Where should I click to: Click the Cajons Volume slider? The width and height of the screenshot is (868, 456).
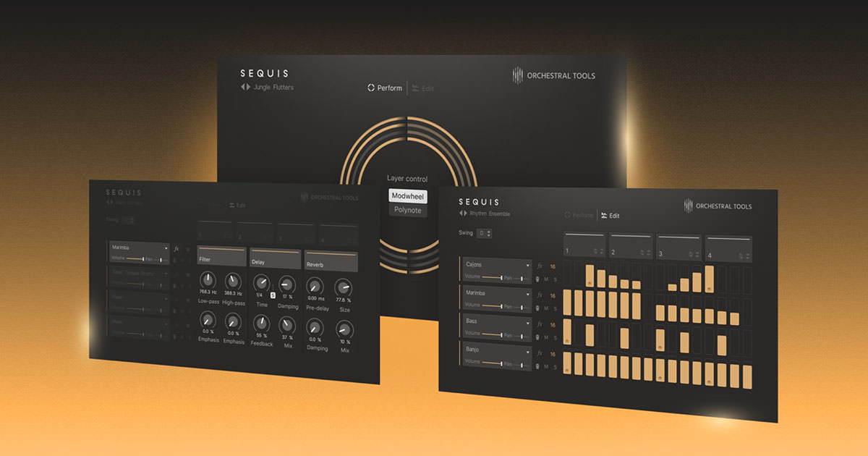point(492,277)
